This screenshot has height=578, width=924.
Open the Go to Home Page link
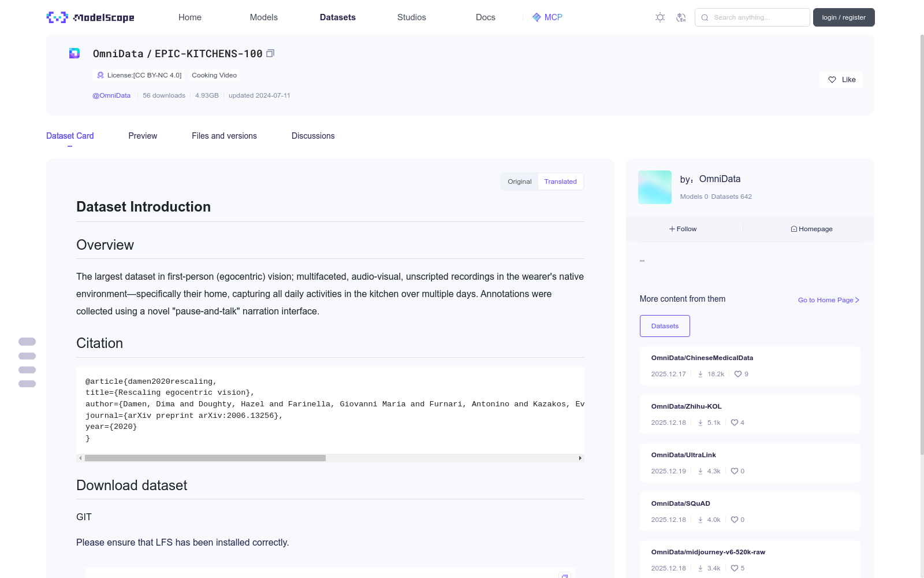(829, 300)
